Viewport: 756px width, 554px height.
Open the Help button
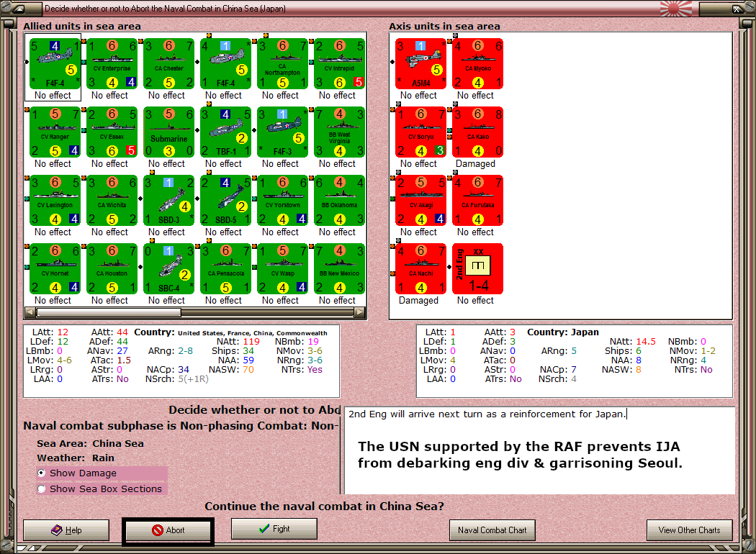pos(66,530)
